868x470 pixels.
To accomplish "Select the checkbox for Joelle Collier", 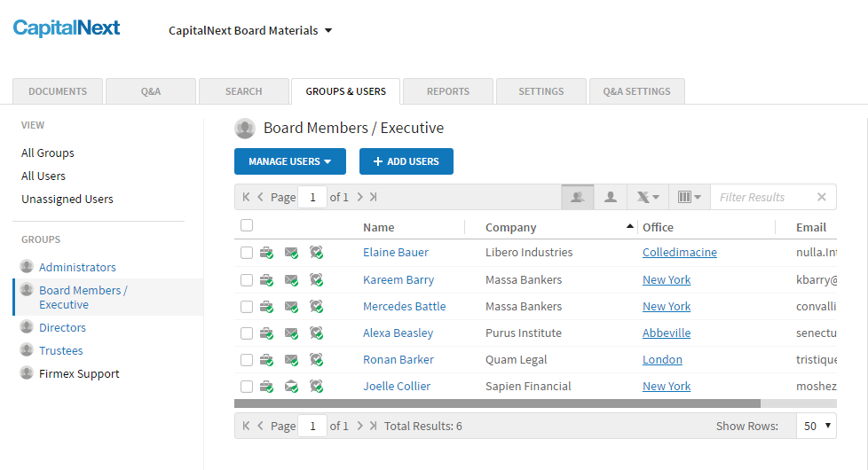I will (x=247, y=387).
